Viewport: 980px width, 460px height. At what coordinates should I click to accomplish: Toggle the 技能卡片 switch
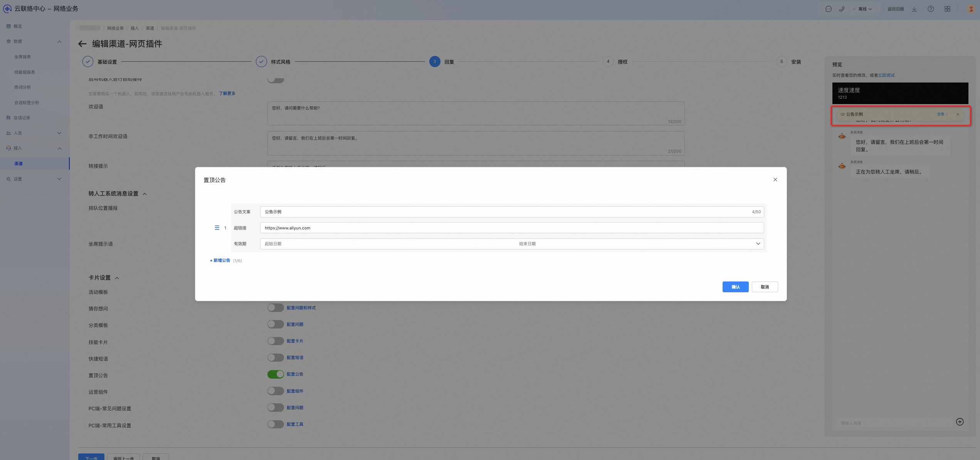click(x=276, y=341)
